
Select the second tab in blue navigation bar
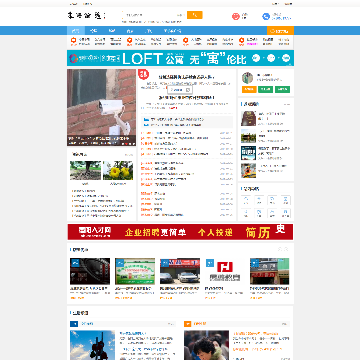94,31
